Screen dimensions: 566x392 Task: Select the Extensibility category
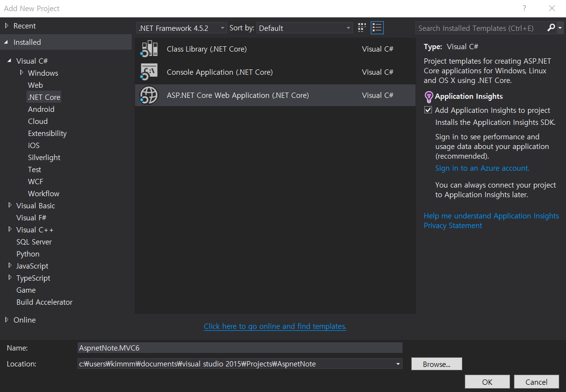point(47,134)
